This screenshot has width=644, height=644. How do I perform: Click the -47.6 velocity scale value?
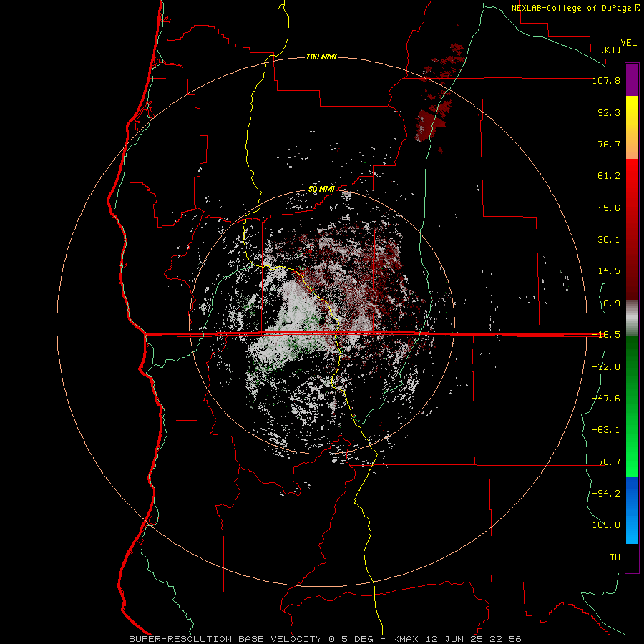pos(606,399)
